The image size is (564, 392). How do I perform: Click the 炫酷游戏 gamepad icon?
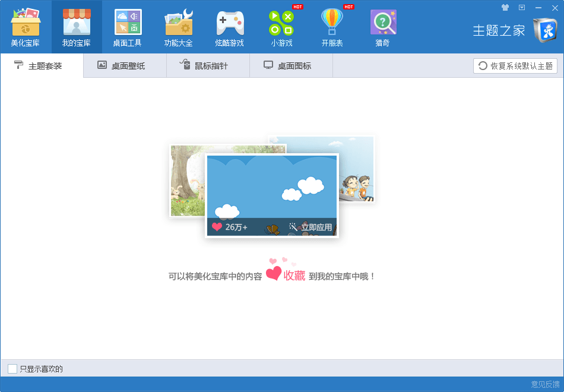(230, 27)
